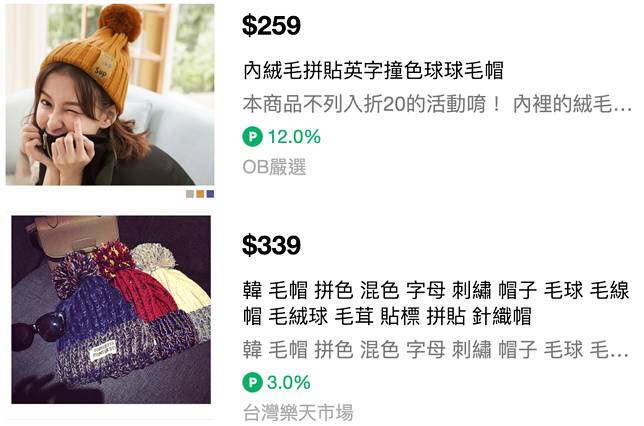Click the brown pom-pom on the mustard beanie
Image resolution: width=644 pixels, height=426 pixels.
coord(120,23)
